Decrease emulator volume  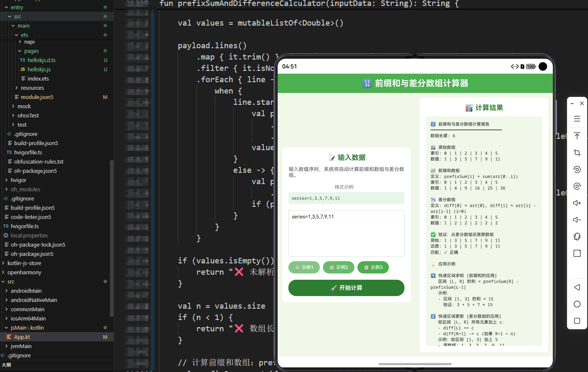click(577, 220)
